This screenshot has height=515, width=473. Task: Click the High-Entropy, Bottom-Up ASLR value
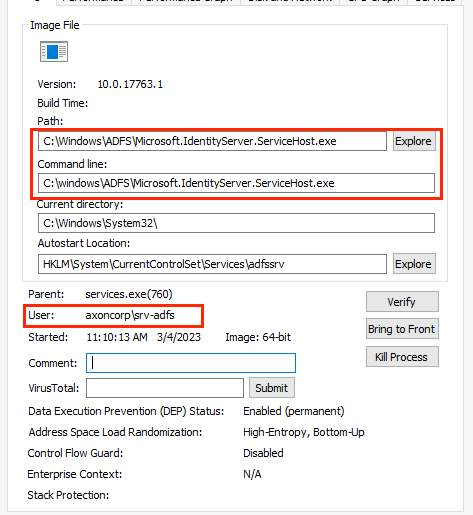tap(304, 432)
